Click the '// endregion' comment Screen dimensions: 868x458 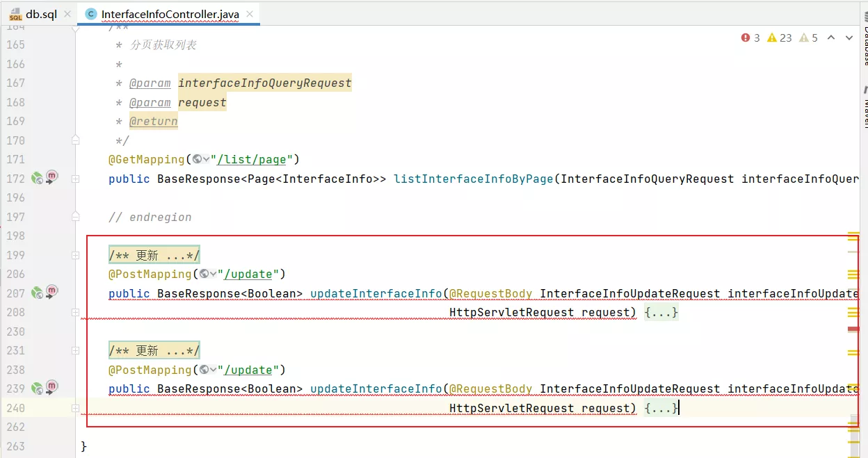pyautogui.click(x=150, y=217)
